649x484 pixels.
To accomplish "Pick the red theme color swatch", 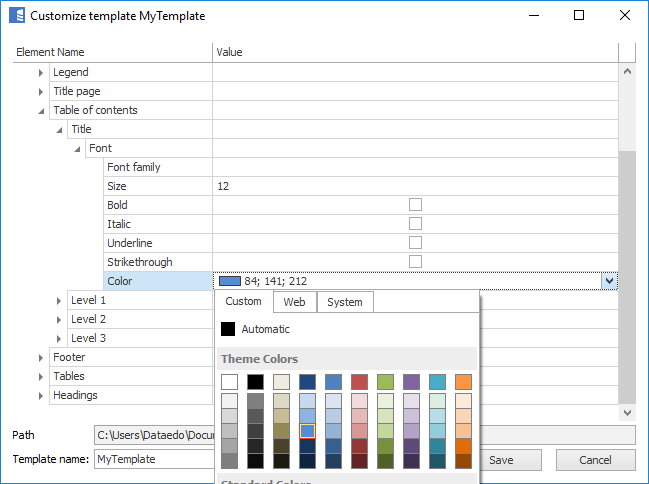I will [x=359, y=382].
